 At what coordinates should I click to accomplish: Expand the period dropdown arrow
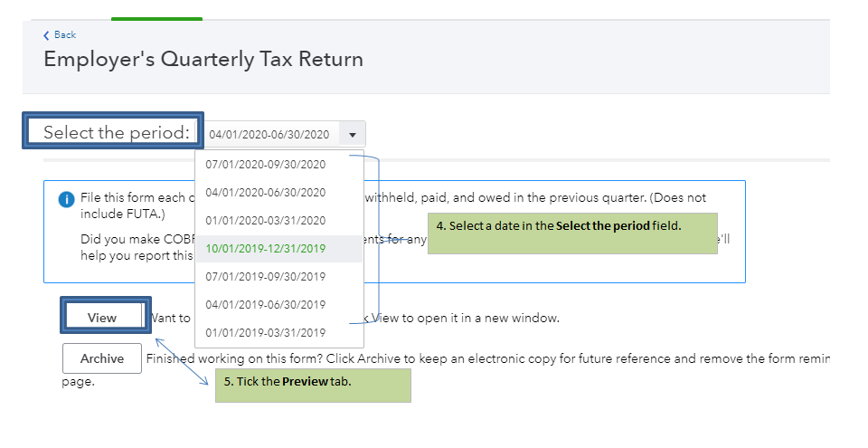pyautogui.click(x=353, y=135)
